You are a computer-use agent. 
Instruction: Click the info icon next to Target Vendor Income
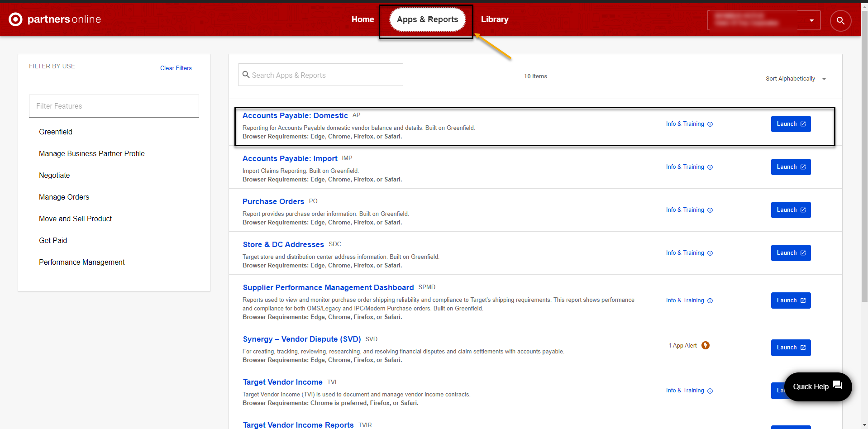tap(710, 391)
